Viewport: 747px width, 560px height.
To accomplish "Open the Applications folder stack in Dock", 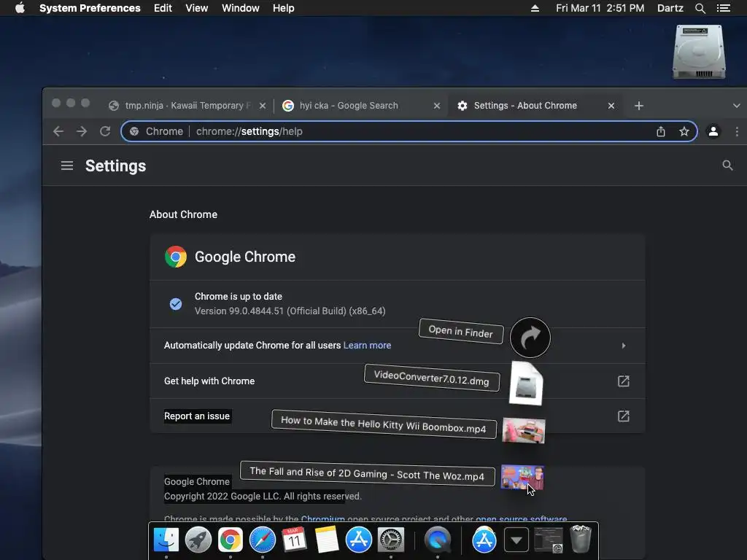I will click(x=484, y=540).
